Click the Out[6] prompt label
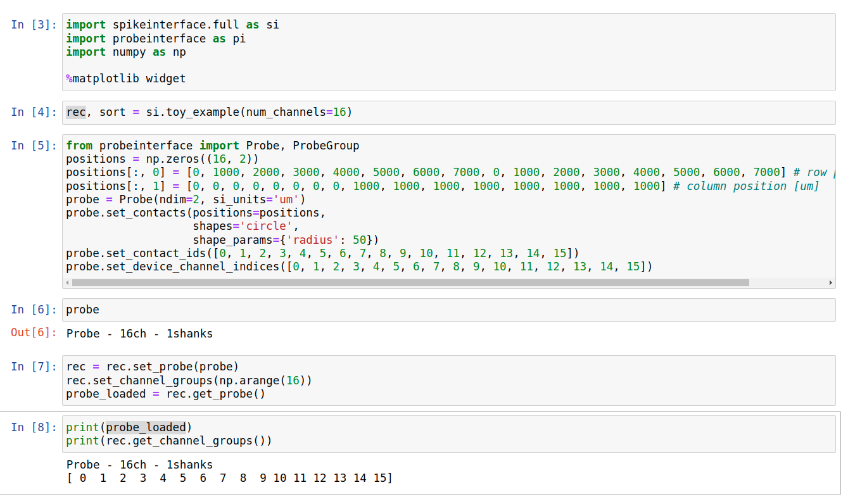 pyautogui.click(x=34, y=332)
